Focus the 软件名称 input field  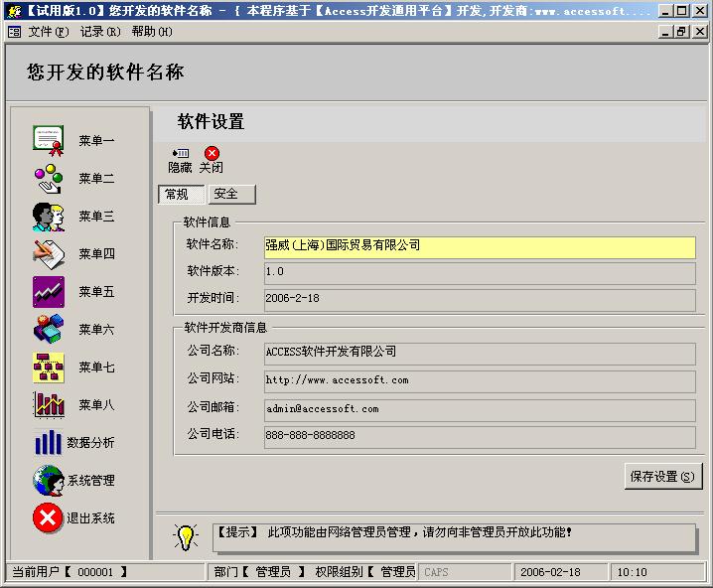click(480, 247)
